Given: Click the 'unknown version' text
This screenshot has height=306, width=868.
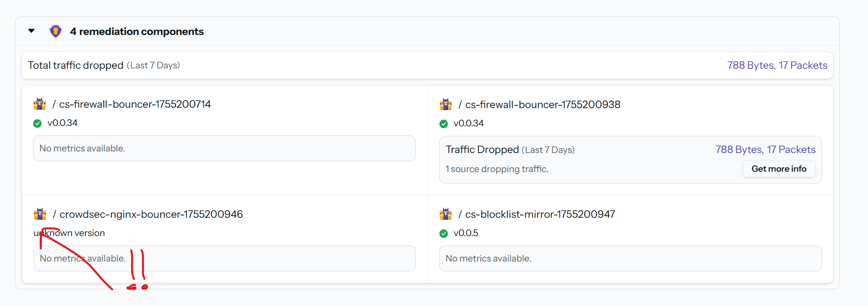Looking at the screenshot, I should [69, 233].
